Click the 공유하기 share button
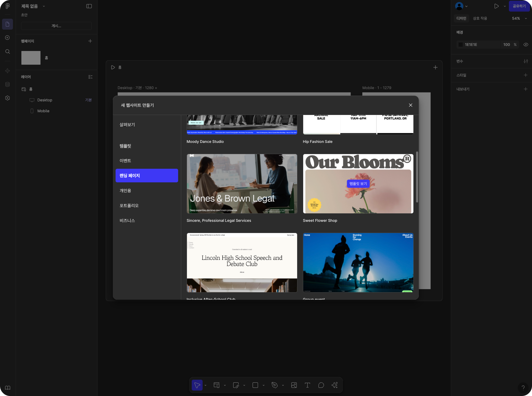Screen dimensions: 532x396 [x=519, y=6]
